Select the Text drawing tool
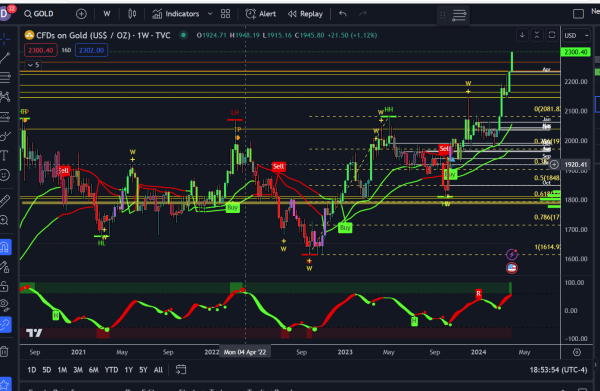The image size is (600, 391). (x=5, y=155)
